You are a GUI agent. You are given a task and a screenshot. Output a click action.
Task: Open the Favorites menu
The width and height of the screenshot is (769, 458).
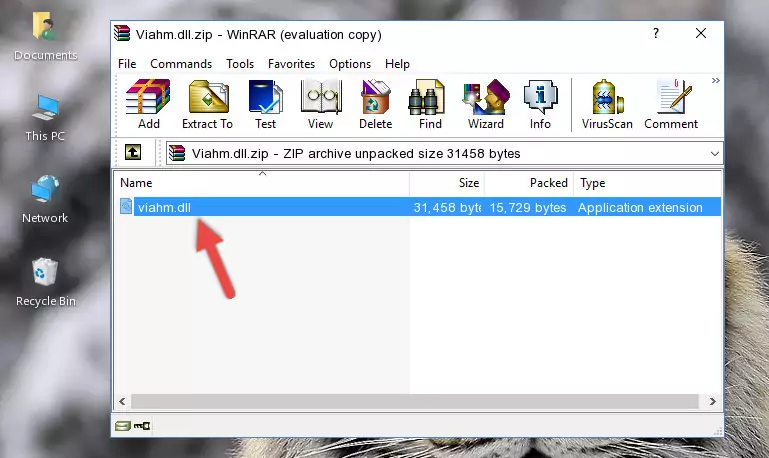tap(291, 64)
